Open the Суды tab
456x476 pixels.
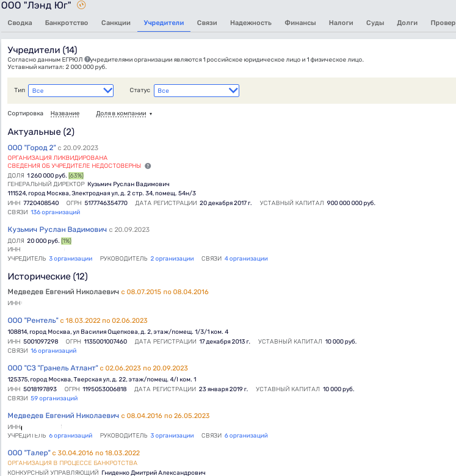pos(375,23)
